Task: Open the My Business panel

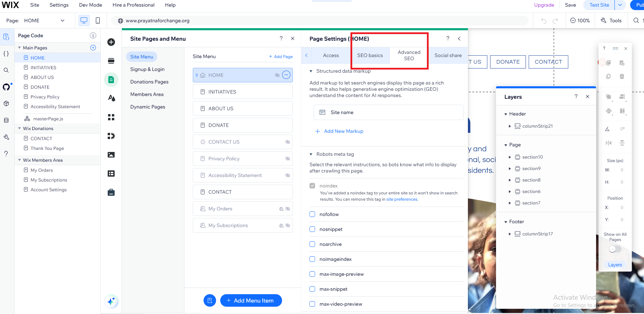Action: [111, 192]
